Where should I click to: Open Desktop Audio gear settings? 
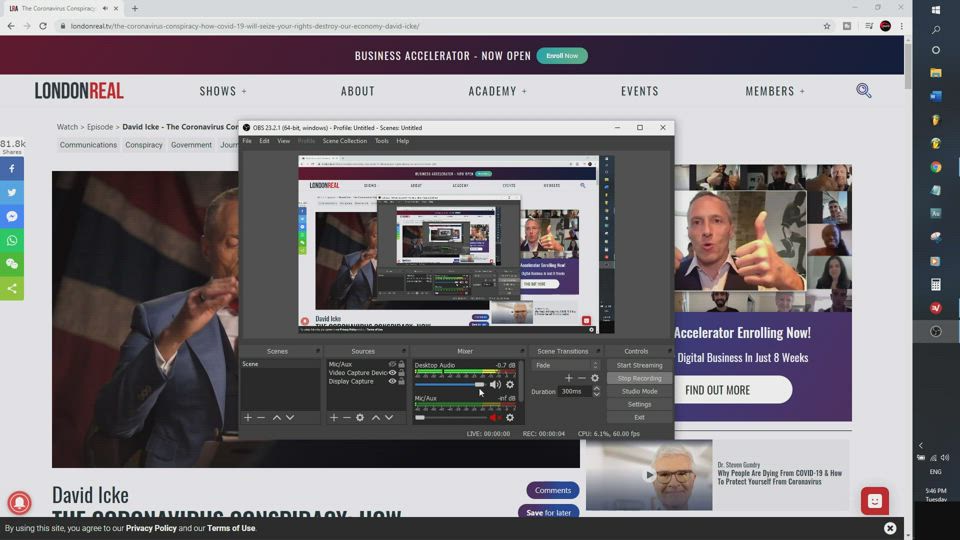[510, 385]
